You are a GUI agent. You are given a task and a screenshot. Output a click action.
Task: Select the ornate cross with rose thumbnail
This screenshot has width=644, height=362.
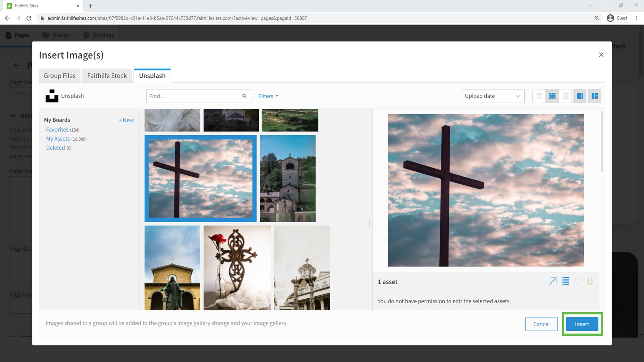tap(237, 268)
